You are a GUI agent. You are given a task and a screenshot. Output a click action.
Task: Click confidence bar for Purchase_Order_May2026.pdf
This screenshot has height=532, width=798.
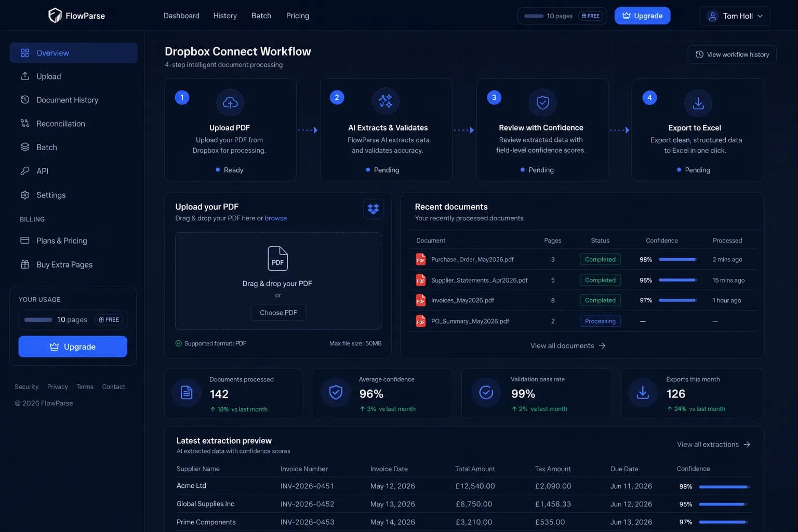click(x=678, y=259)
